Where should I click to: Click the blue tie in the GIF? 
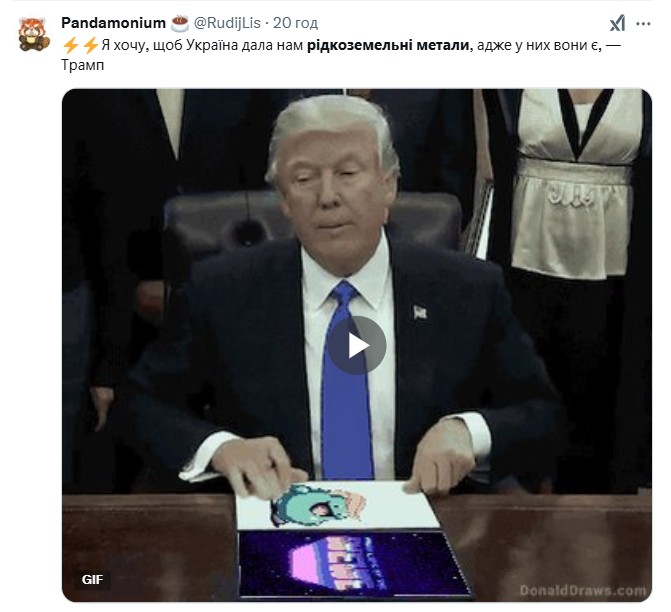click(x=347, y=381)
